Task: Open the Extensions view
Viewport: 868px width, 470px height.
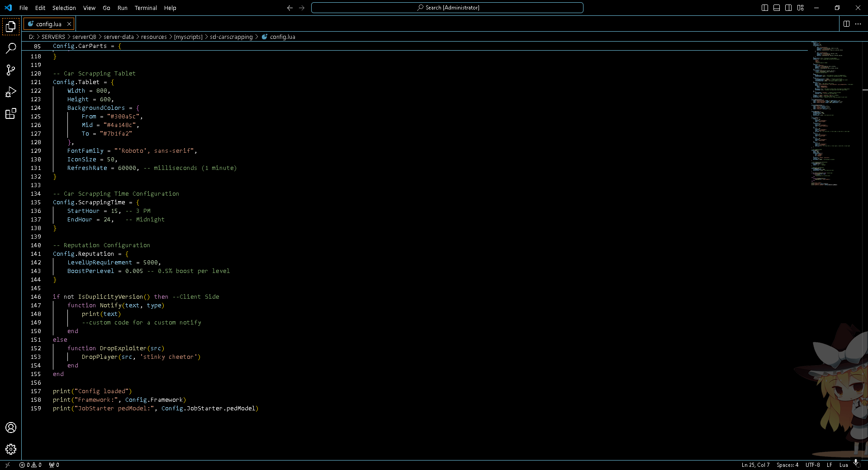Action: (x=11, y=114)
